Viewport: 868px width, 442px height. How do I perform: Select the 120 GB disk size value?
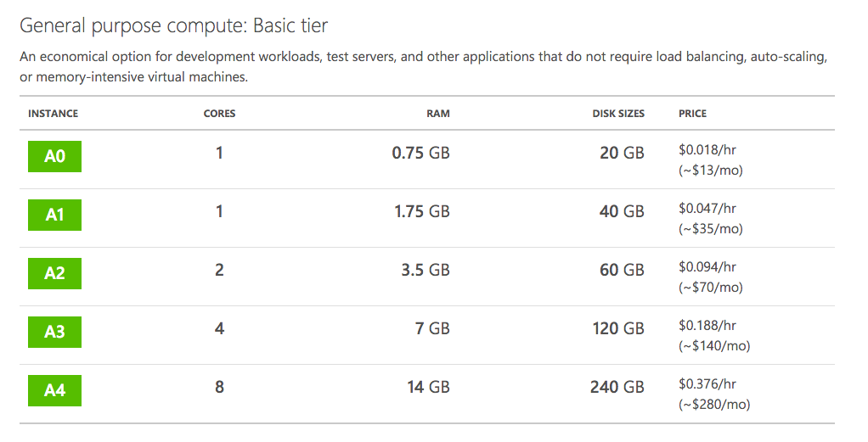coord(618,329)
